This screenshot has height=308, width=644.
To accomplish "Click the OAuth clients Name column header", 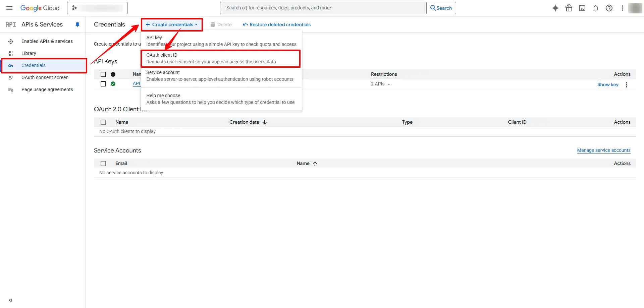I will (x=122, y=122).
